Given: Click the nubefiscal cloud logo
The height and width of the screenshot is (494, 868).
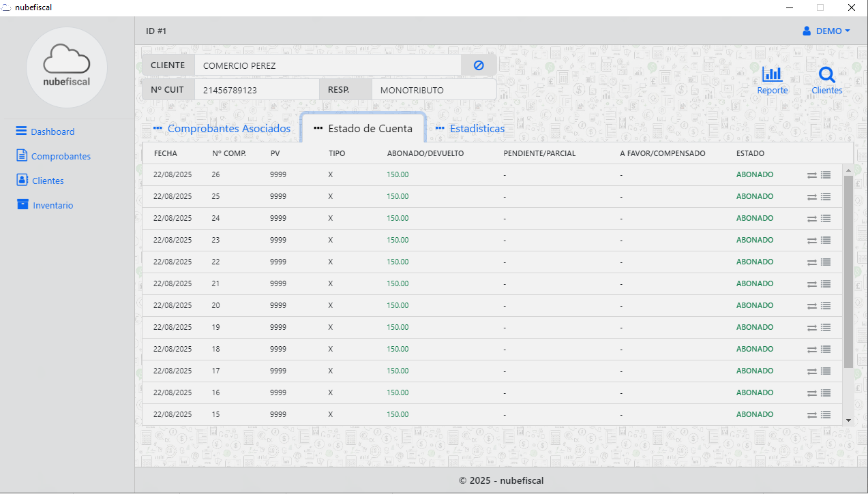Looking at the screenshot, I should 67,67.
